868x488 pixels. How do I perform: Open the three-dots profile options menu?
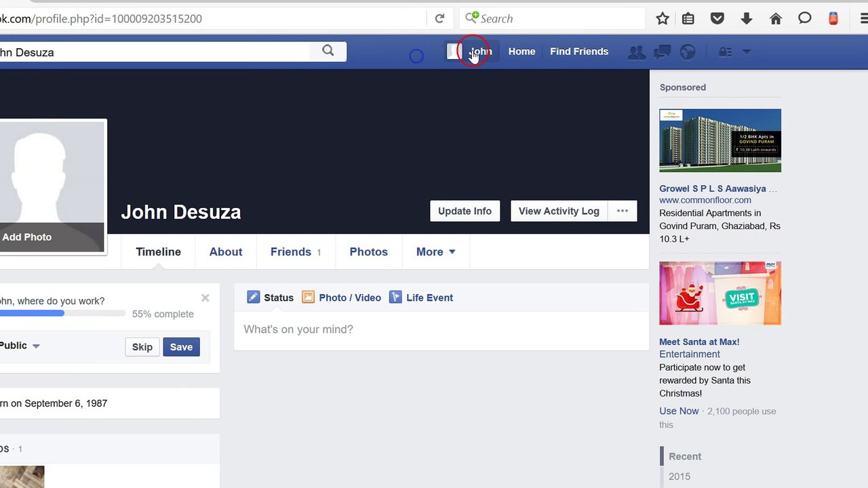point(623,211)
